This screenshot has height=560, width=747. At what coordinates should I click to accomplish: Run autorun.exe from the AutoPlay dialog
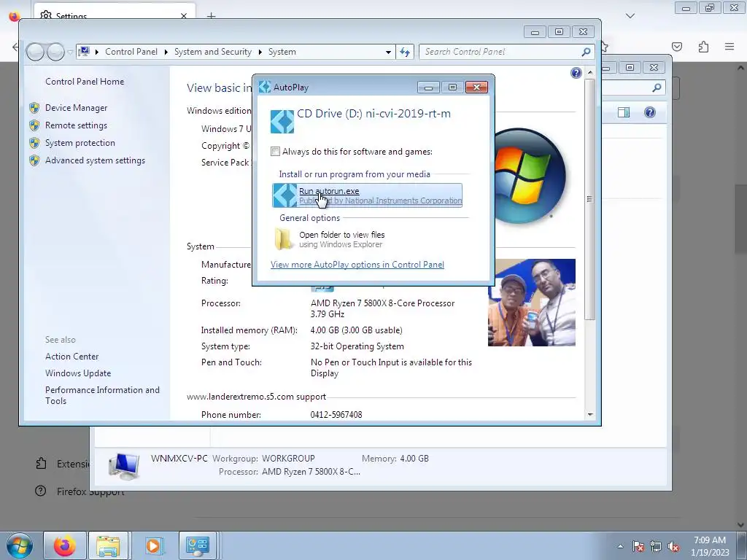(367, 195)
